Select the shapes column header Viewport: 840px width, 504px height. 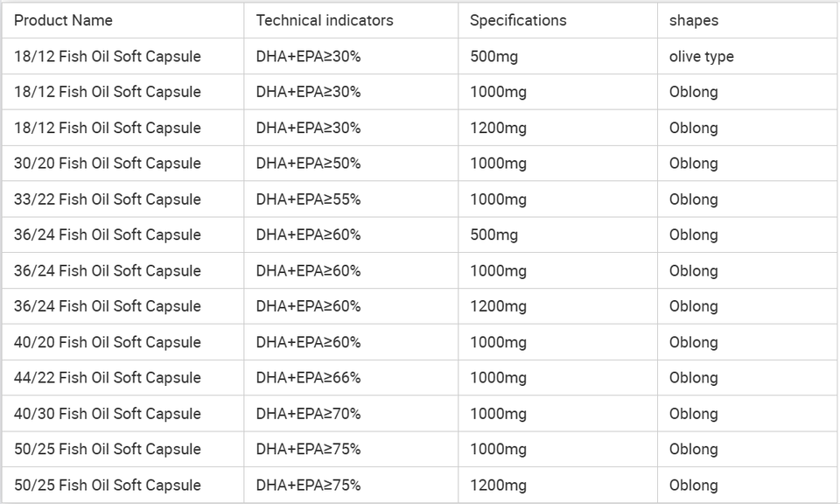click(x=694, y=20)
